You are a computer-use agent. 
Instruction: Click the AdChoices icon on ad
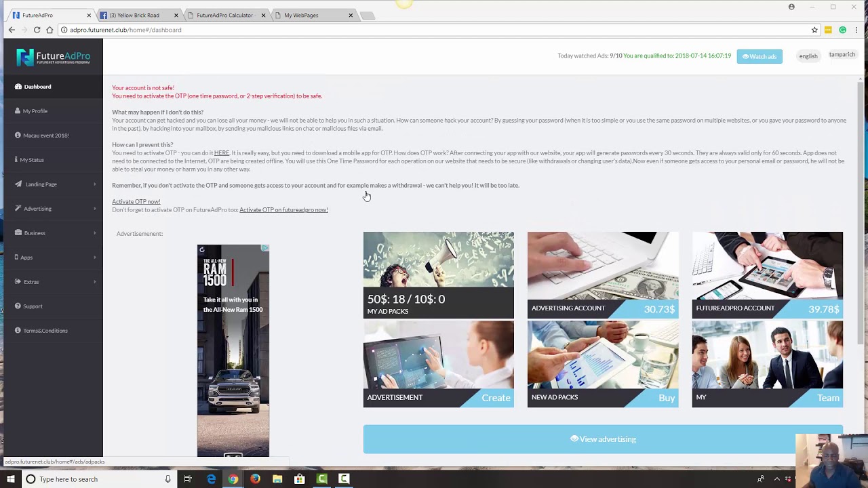(265, 249)
